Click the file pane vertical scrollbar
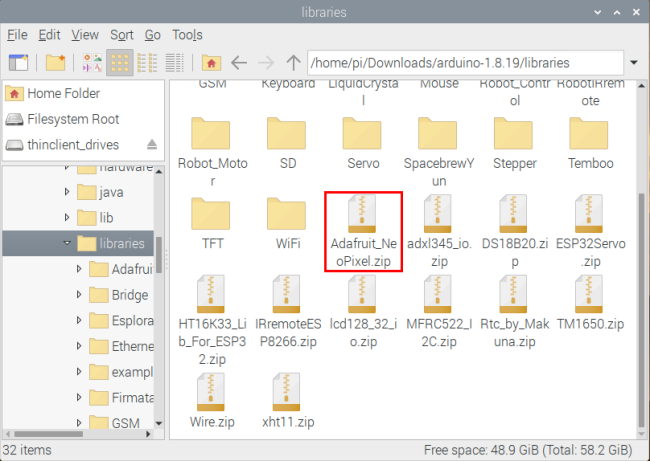Viewport: 650px width, 462px height. 641,309
